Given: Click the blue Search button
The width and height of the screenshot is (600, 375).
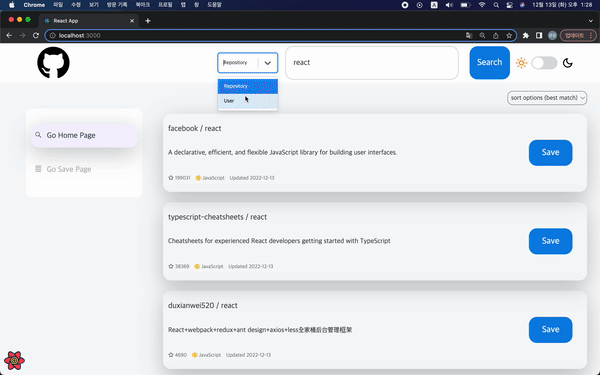Looking at the screenshot, I should (x=489, y=63).
